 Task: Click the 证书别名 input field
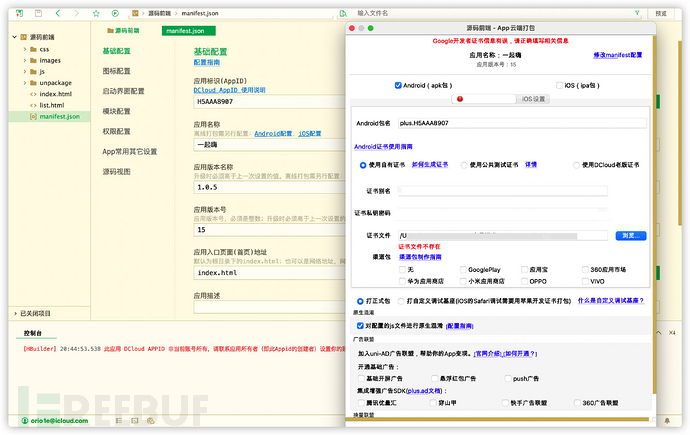point(503,191)
